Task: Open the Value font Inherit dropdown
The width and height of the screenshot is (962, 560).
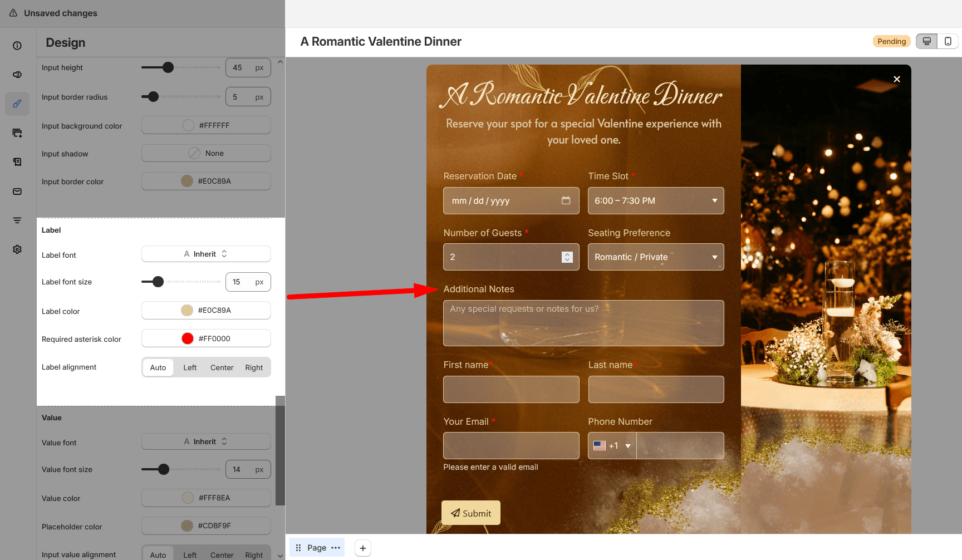Action: tap(206, 441)
